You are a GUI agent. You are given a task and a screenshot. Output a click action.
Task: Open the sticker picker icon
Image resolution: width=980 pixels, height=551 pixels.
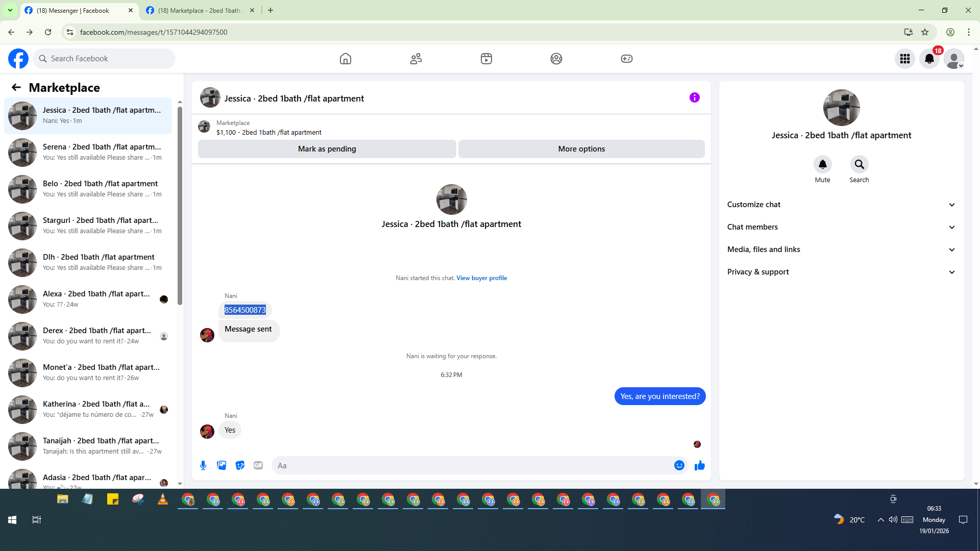(x=240, y=465)
